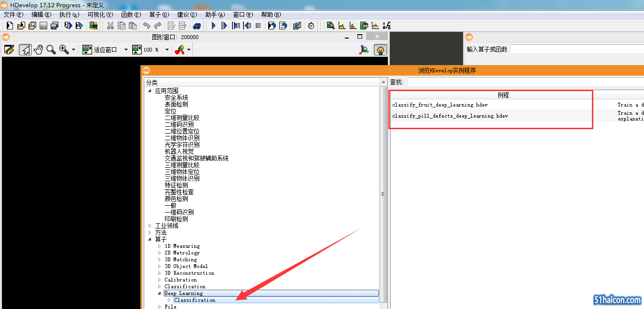Image resolution: width=644 pixels, height=309 pixels.
Task: Open the color paint tool dropdown arrow
Action: (189, 50)
